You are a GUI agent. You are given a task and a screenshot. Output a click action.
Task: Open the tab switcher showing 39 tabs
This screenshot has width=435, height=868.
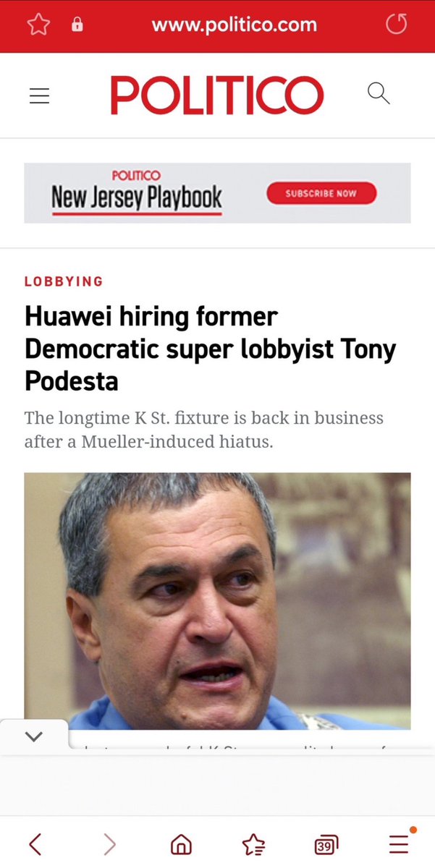326,844
